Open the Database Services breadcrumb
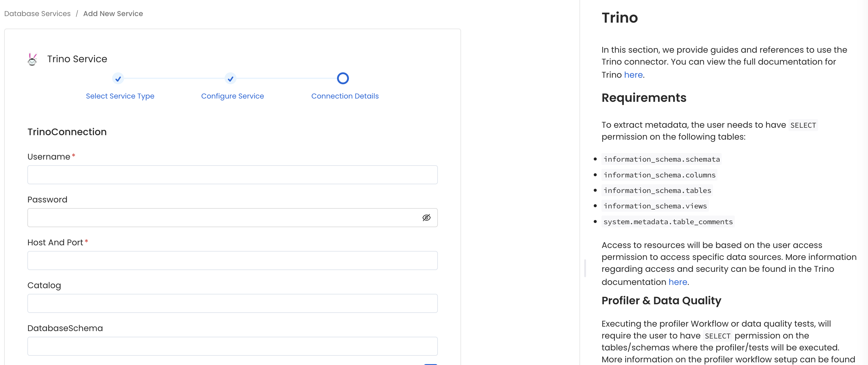This screenshot has height=365, width=868. click(37, 13)
